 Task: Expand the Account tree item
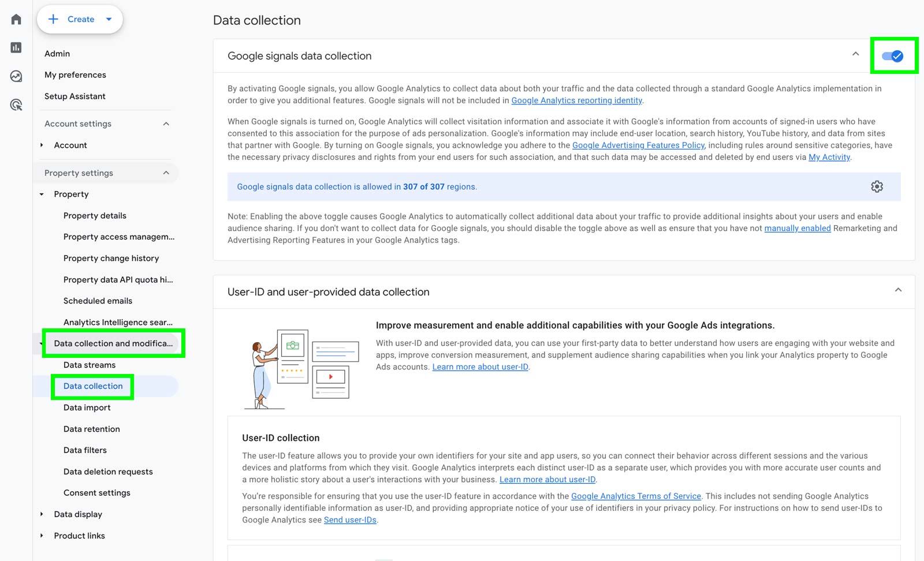(x=42, y=145)
